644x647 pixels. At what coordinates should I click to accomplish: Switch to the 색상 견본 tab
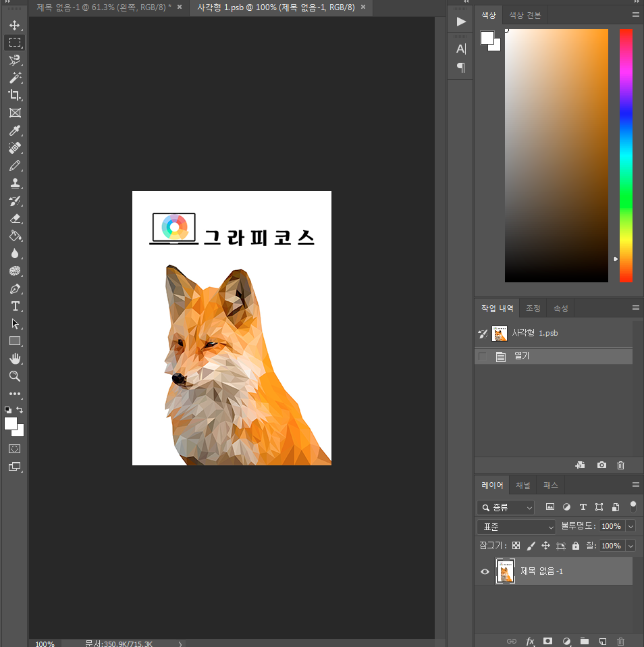pos(525,16)
